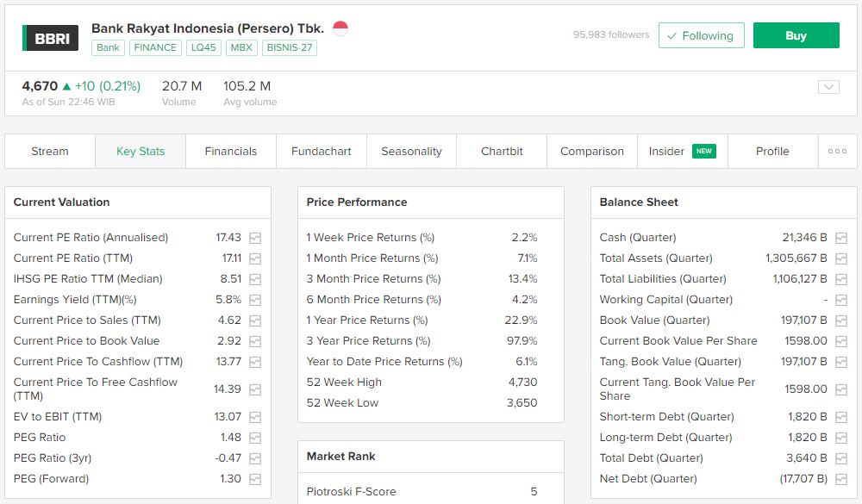
Task: Click the BISNIS-27 index tag
Action: pos(289,48)
